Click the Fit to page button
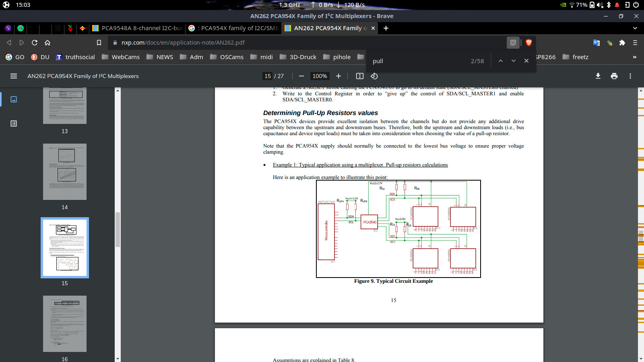644x362 pixels. pos(360,76)
